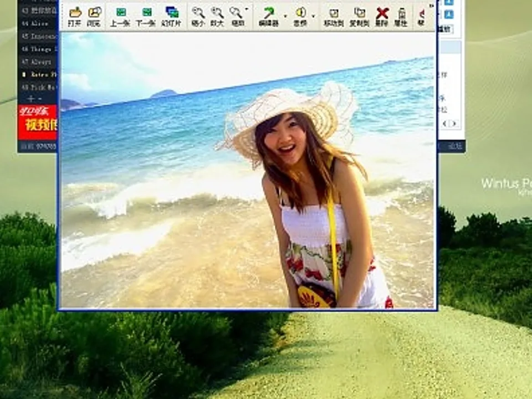The width and height of the screenshot is (532, 399).
Task: Expand the toolbar overflow chevron
Action: point(431,6)
